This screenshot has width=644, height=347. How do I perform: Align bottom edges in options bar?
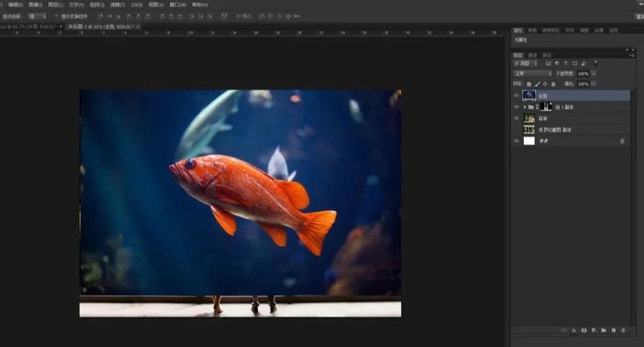pos(118,16)
